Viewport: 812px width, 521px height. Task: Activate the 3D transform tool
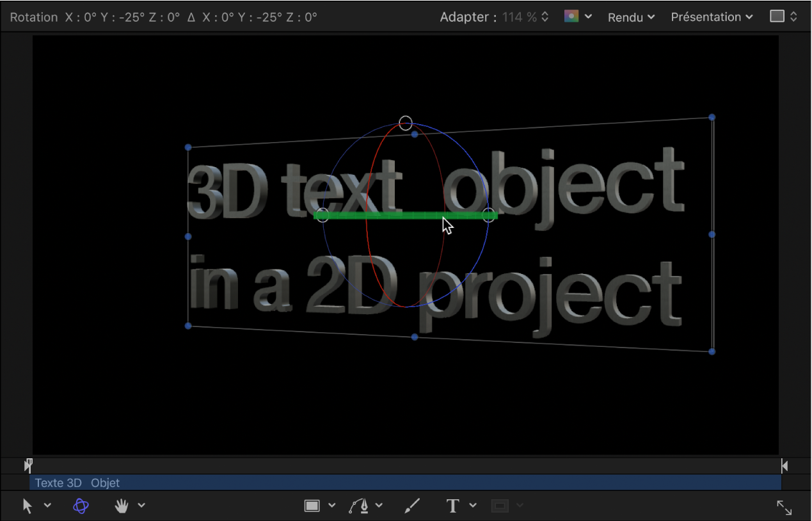(x=79, y=506)
